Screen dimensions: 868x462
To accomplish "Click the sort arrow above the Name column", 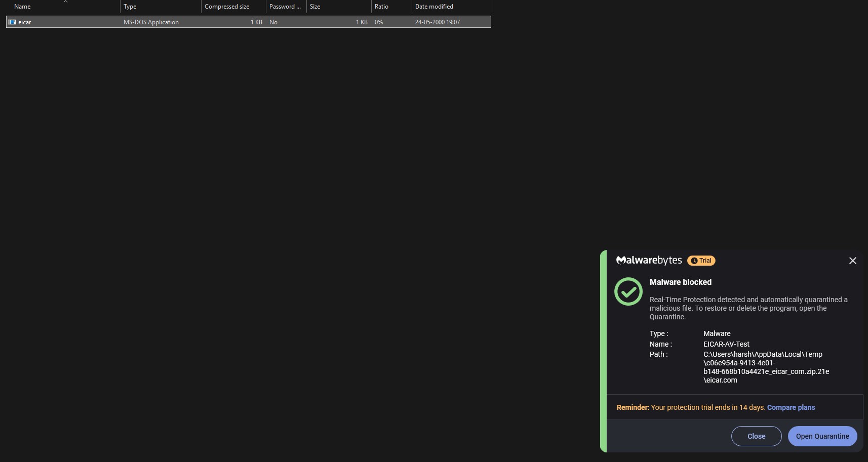I will (65, 2).
